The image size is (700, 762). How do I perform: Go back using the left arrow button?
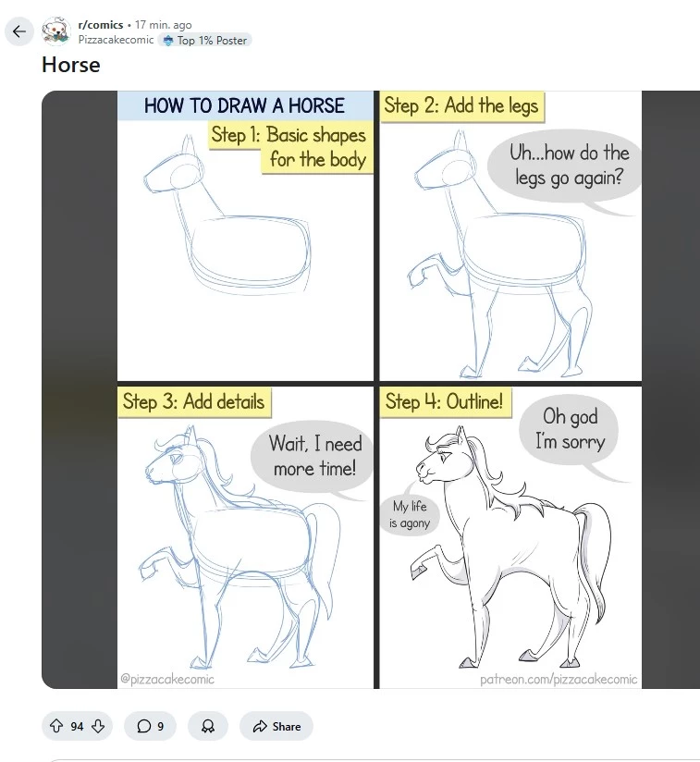pos(19,32)
